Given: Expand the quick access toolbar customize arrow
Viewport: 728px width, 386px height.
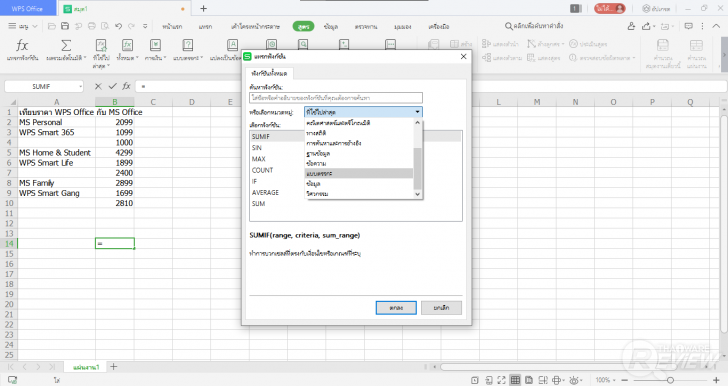Looking at the screenshot, I should click(x=145, y=26).
